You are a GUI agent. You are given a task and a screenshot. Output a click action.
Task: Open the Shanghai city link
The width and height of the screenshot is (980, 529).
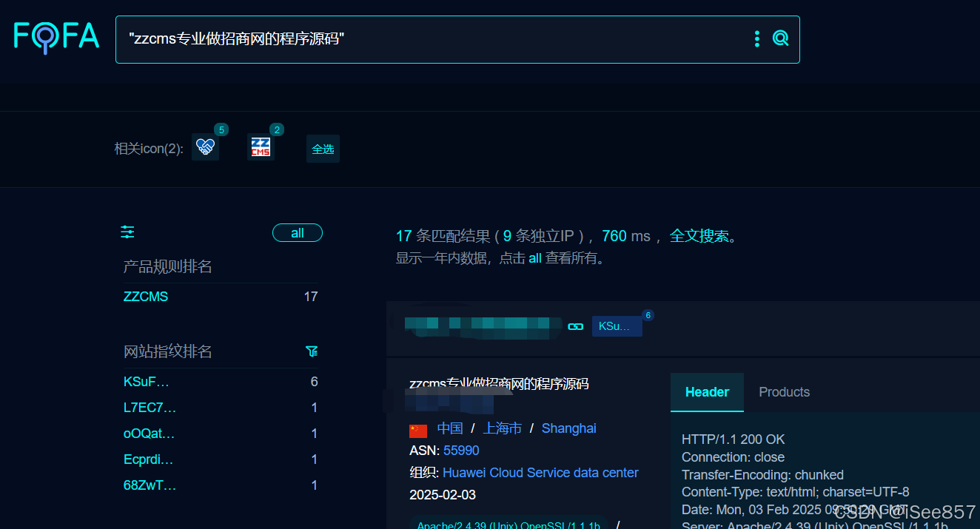(x=568, y=428)
